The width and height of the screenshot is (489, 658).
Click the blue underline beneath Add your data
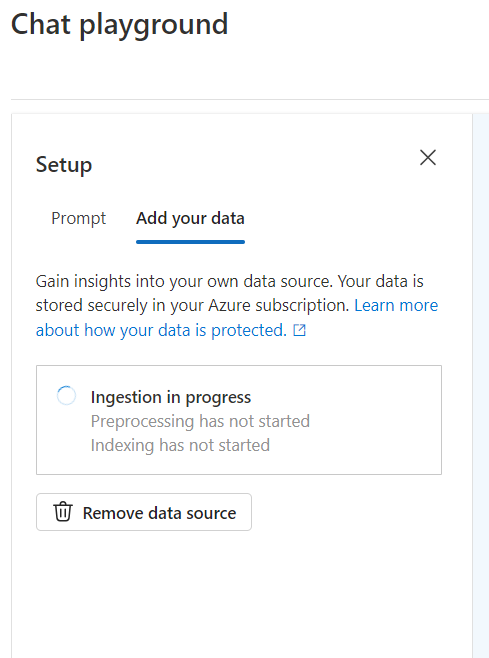(190, 242)
